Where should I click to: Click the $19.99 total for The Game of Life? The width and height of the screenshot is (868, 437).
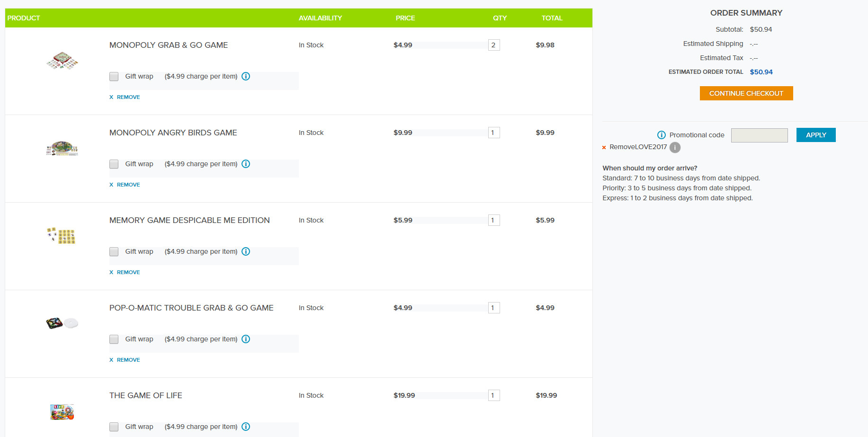[x=546, y=395]
